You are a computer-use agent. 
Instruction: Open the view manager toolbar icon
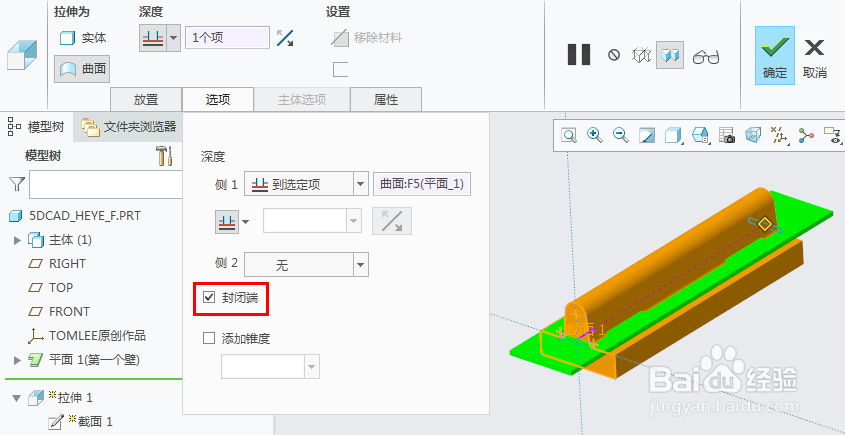click(x=726, y=135)
